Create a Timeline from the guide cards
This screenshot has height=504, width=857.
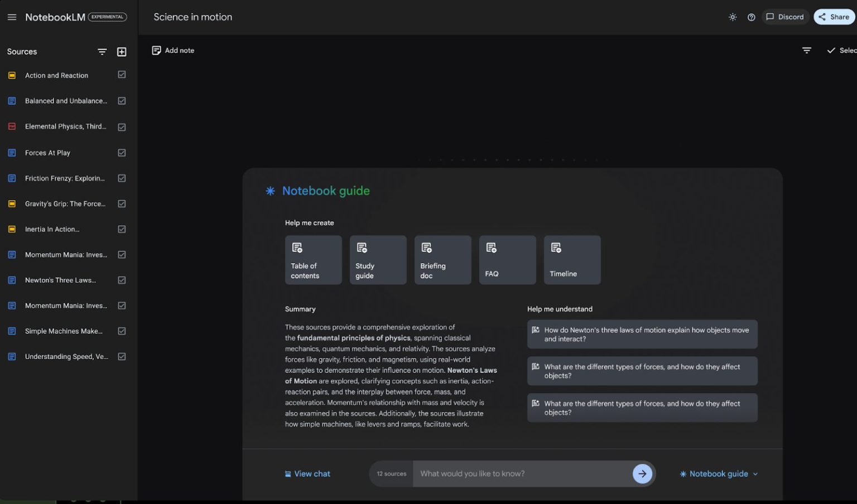(571, 260)
